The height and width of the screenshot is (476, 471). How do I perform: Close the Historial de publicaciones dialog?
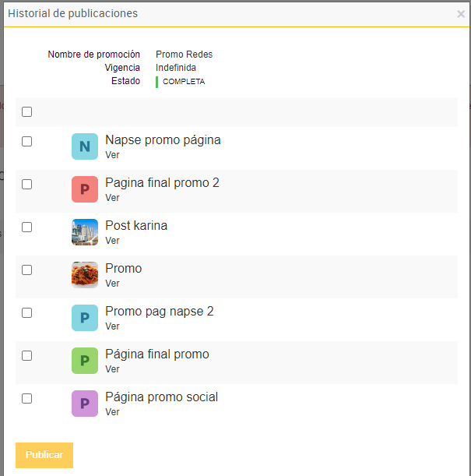coord(461,14)
